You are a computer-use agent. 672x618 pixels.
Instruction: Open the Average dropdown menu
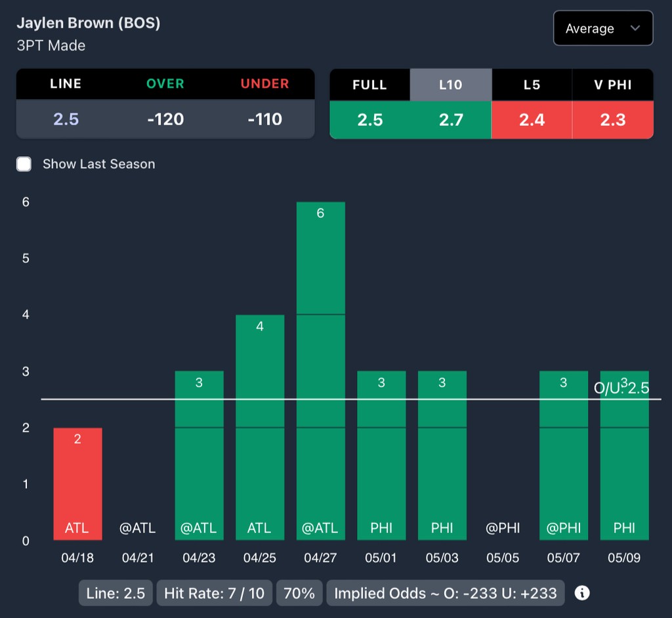click(603, 28)
